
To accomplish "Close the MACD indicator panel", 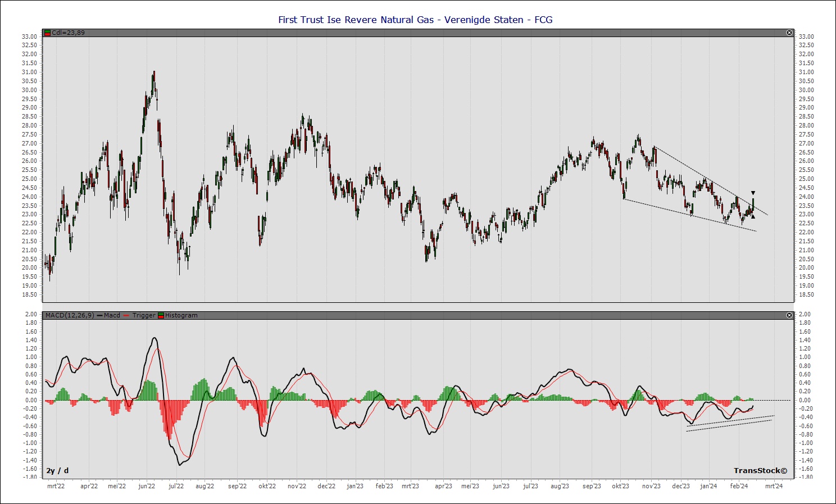I will pos(789,315).
